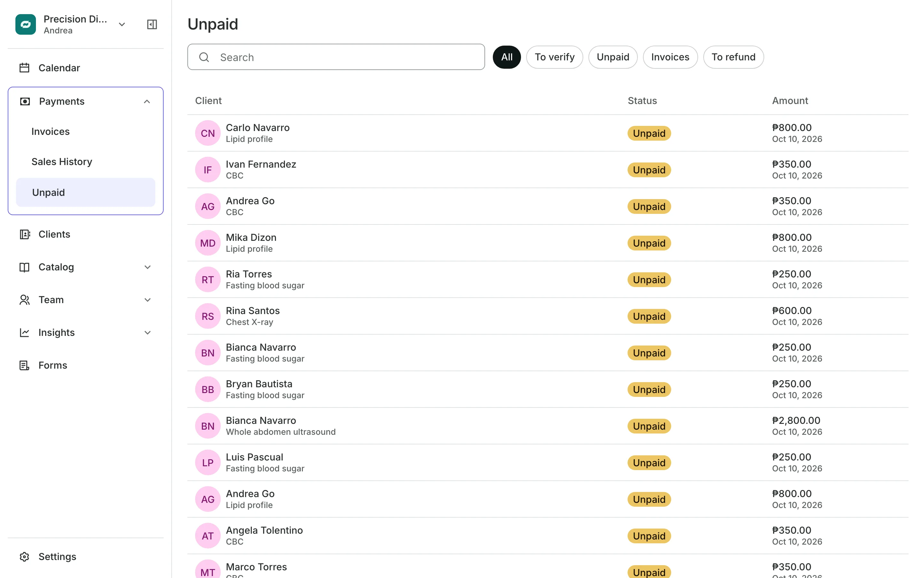The width and height of the screenshot is (924, 578).
Task: Click the Status column header
Action: click(642, 101)
